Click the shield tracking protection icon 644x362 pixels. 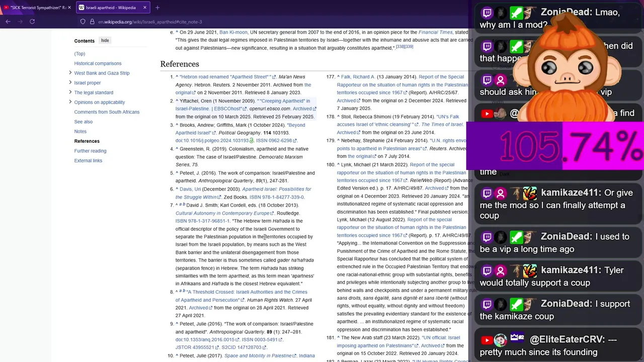83,22
